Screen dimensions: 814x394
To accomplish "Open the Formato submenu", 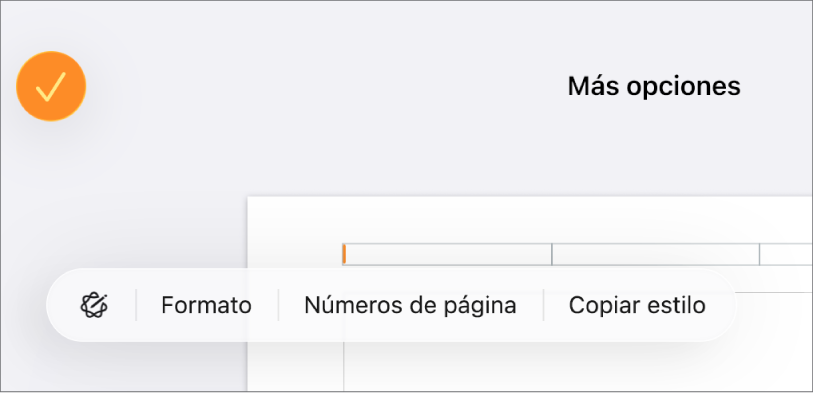I will click(206, 305).
